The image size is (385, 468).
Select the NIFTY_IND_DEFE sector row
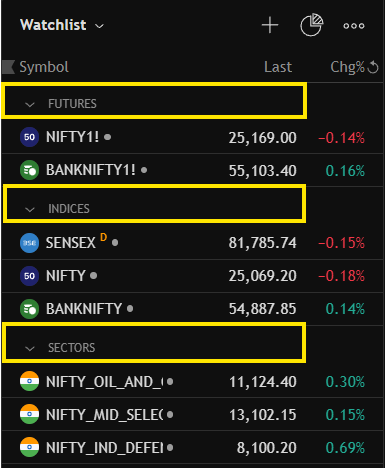pos(192,447)
